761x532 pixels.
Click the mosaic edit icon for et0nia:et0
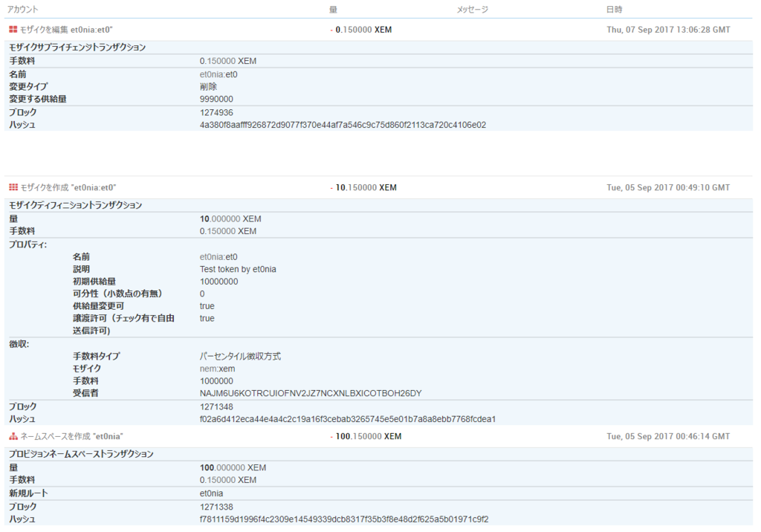13,30
